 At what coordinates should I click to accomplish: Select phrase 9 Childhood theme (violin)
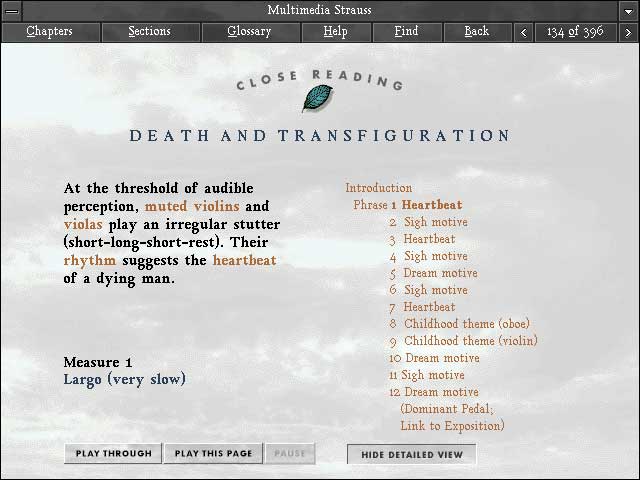point(463,341)
